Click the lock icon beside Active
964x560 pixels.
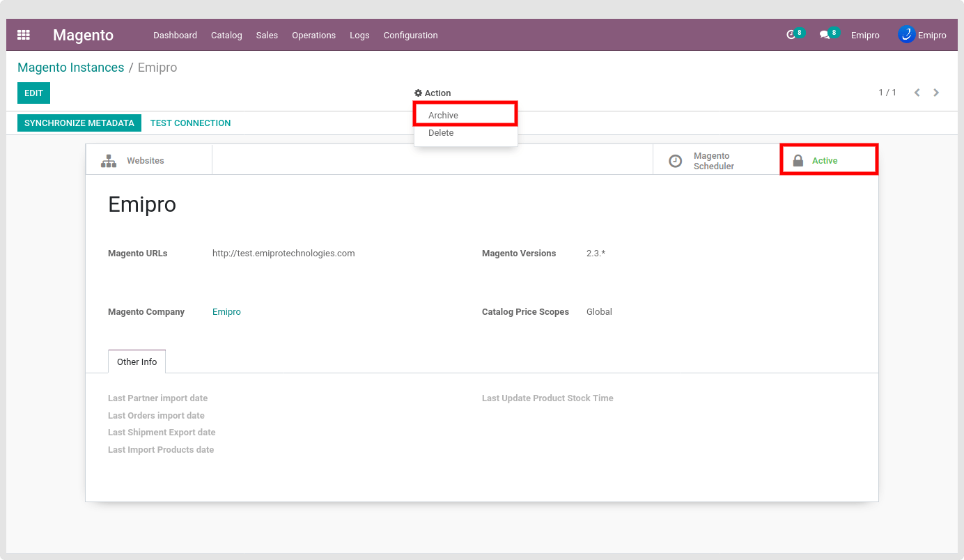pyautogui.click(x=798, y=161)
